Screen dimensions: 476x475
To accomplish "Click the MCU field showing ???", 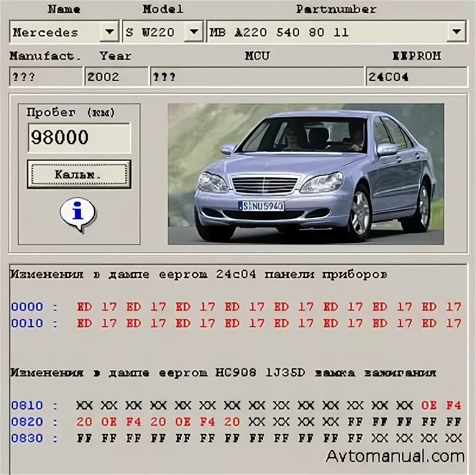I will click(x=257, y=77).
